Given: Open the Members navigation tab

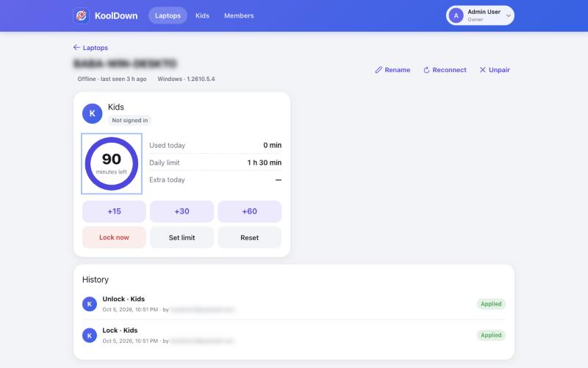Looking at the screenshot, I should (239, 15).
